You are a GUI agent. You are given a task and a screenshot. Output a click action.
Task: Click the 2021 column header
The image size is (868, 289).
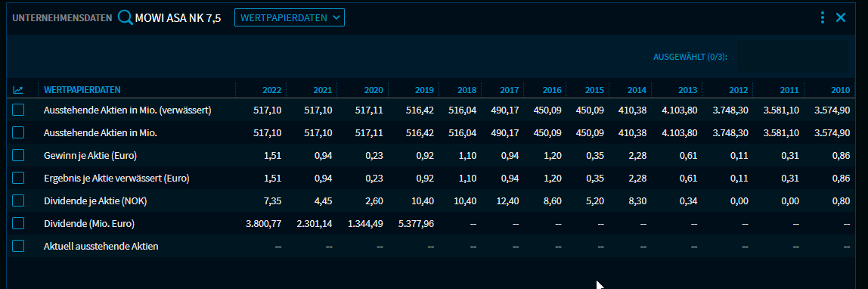pyautogui.click(x=323, y=90)
